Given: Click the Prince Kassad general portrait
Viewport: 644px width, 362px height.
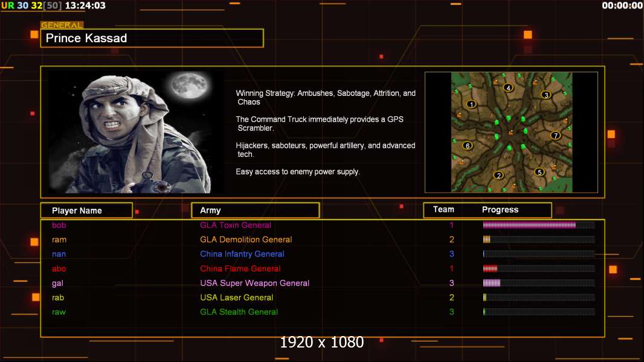Looking at the screenshot, I should [x=136, y=132].
